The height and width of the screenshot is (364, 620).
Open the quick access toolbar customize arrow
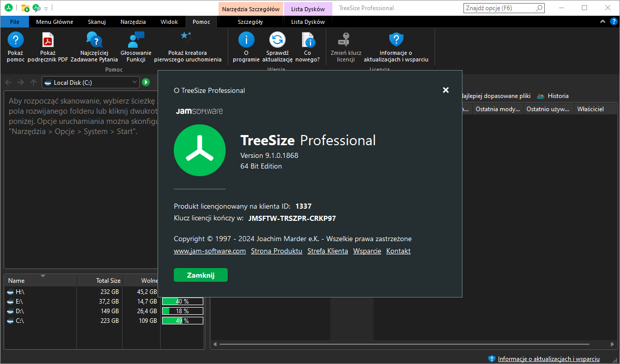46,8
